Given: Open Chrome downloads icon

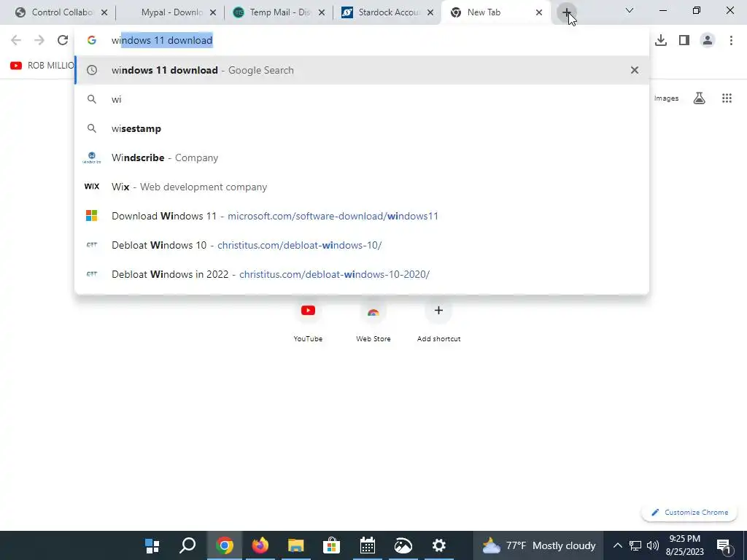Looking at the screenshot, I should 661,41.
